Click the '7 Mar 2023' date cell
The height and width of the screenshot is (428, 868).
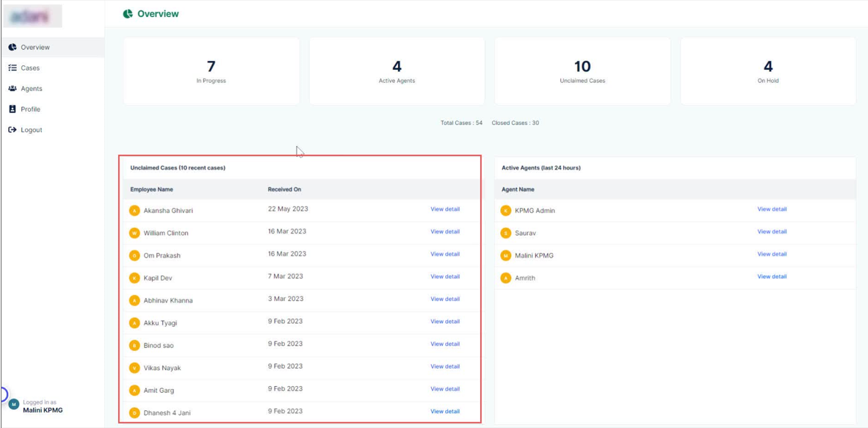click(285, 276)
